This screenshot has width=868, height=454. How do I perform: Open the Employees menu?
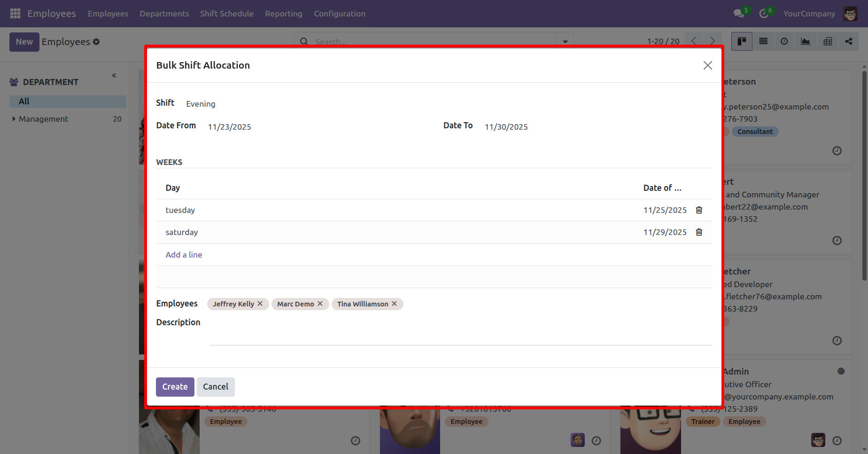click(x=108, y=14)
